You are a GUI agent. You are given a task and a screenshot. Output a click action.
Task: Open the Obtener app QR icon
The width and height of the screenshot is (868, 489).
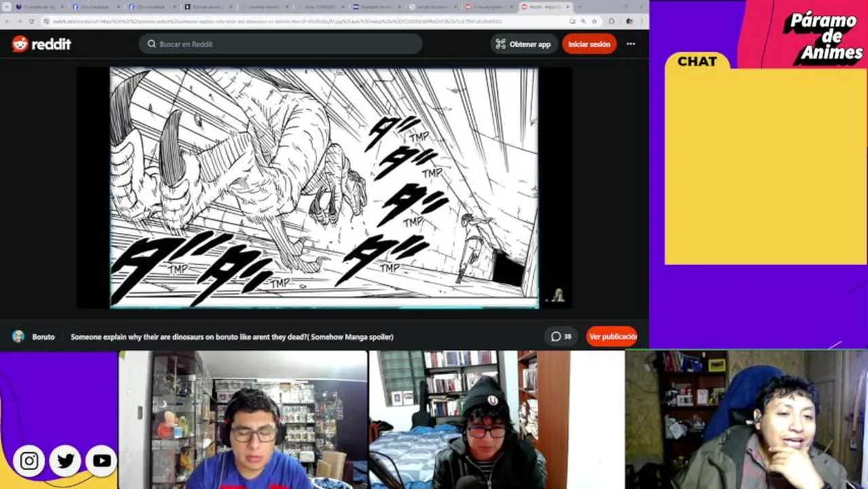tap(501, 44)
